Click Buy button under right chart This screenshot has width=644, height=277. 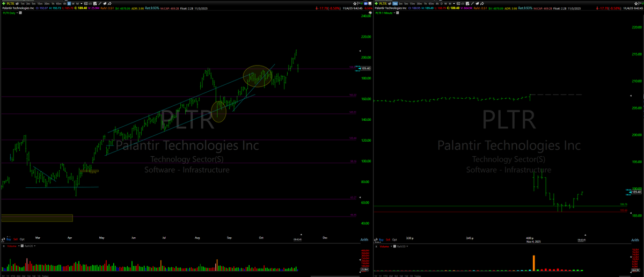pos(382,240)
